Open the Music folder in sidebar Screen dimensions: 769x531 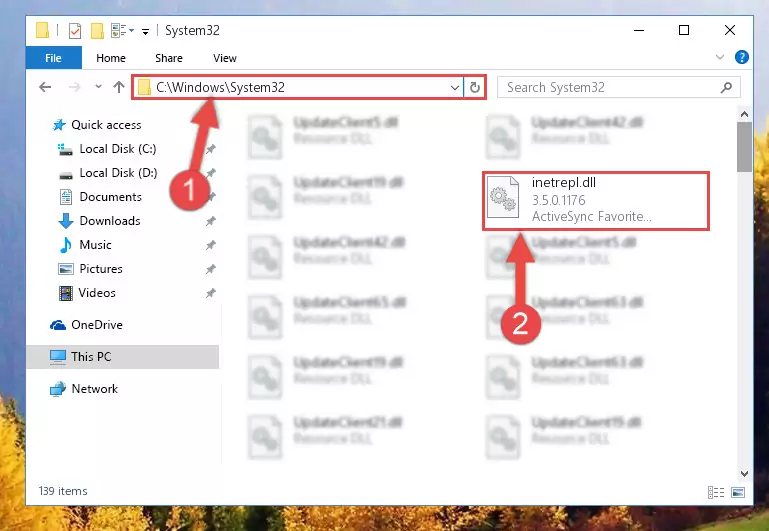coord(95,245)
